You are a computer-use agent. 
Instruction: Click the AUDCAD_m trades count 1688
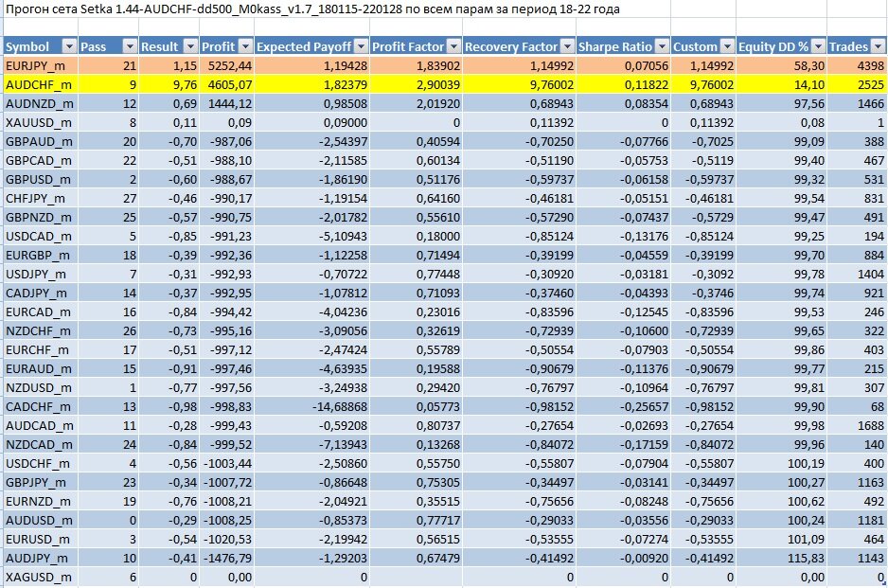[870, 425]
